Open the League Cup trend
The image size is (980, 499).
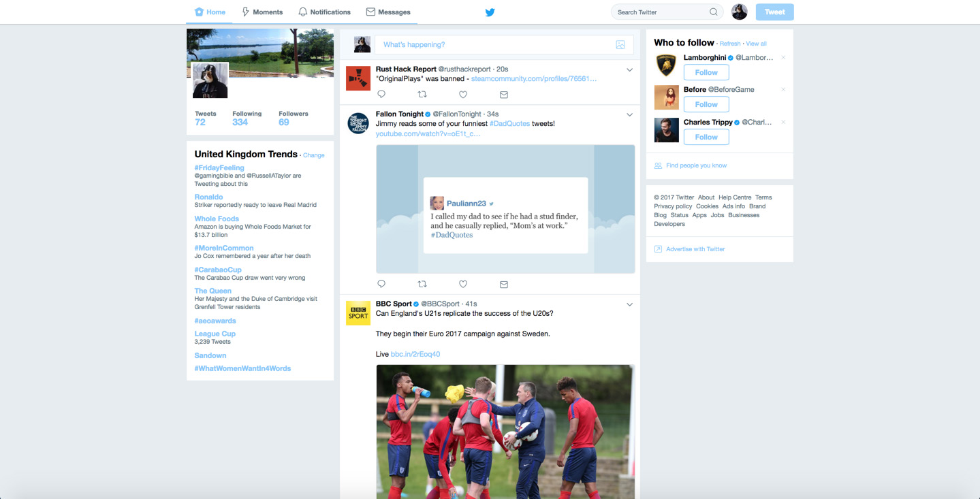(x=215, y=334)
